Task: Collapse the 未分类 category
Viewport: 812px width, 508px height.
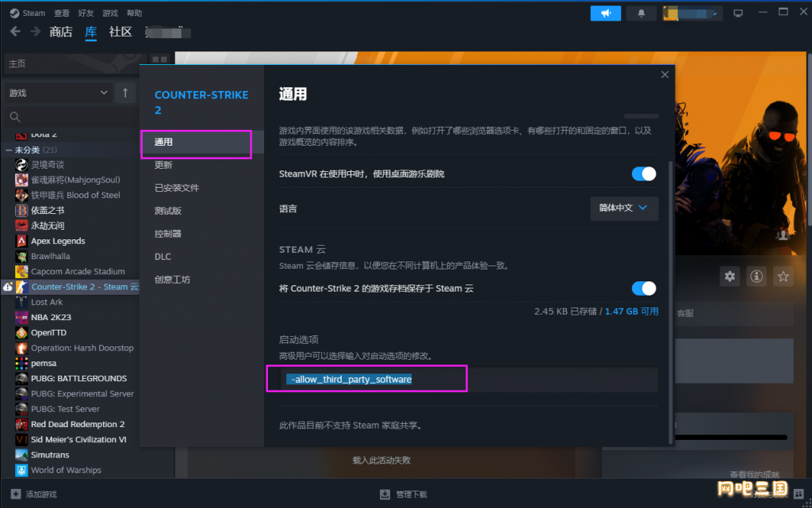Action: coord(8,150)
